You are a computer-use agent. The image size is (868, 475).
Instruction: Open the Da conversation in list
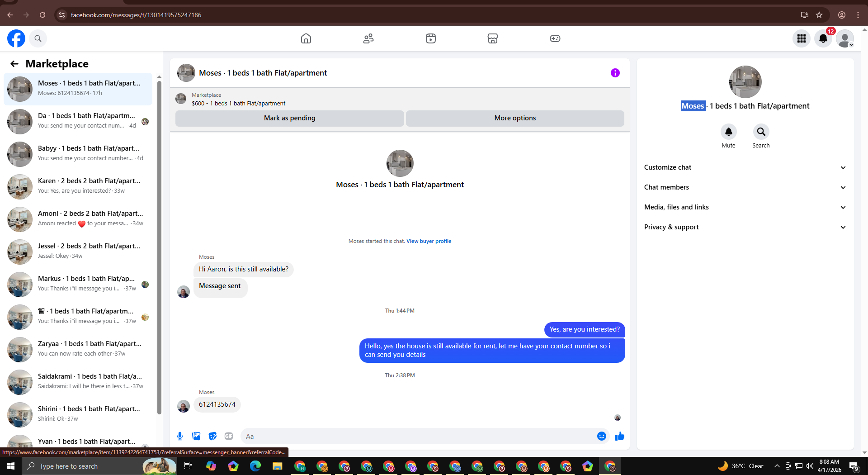point(78,121)
